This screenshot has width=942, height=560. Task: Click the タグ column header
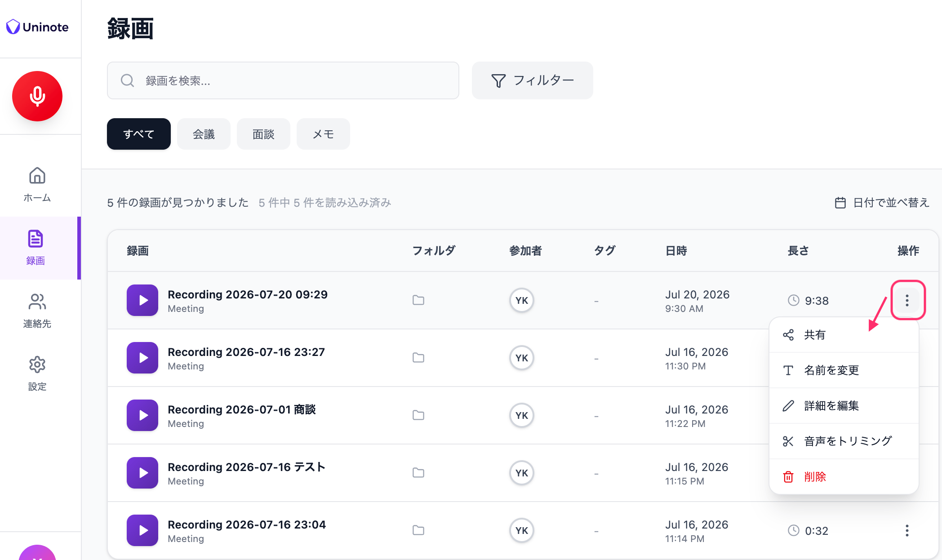coord(604,251)
